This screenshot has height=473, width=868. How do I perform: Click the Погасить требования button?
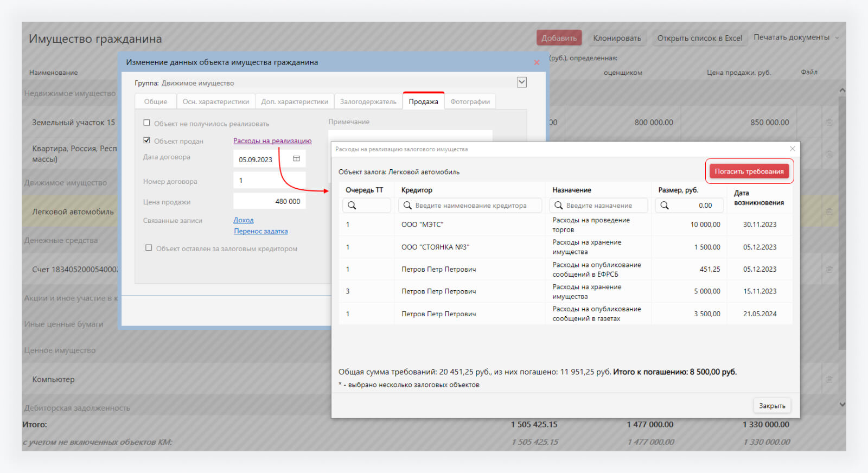click(749, 171)
